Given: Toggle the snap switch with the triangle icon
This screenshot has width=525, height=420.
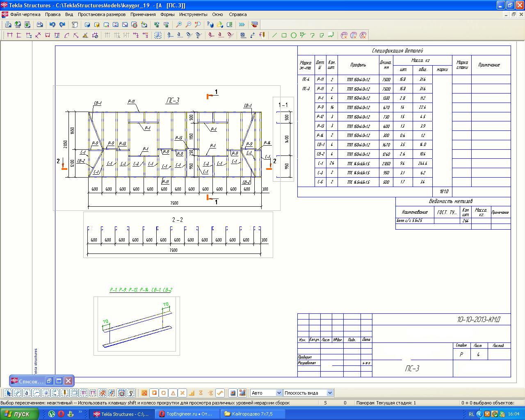Looking at the screenshot, I should pos(173,393).
